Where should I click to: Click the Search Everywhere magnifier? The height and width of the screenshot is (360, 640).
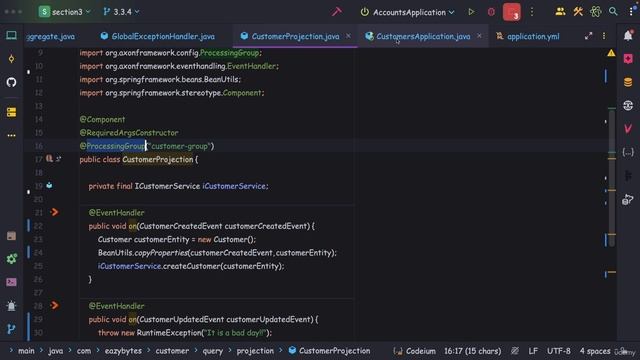pyautogui.click(x=613, y=12)
